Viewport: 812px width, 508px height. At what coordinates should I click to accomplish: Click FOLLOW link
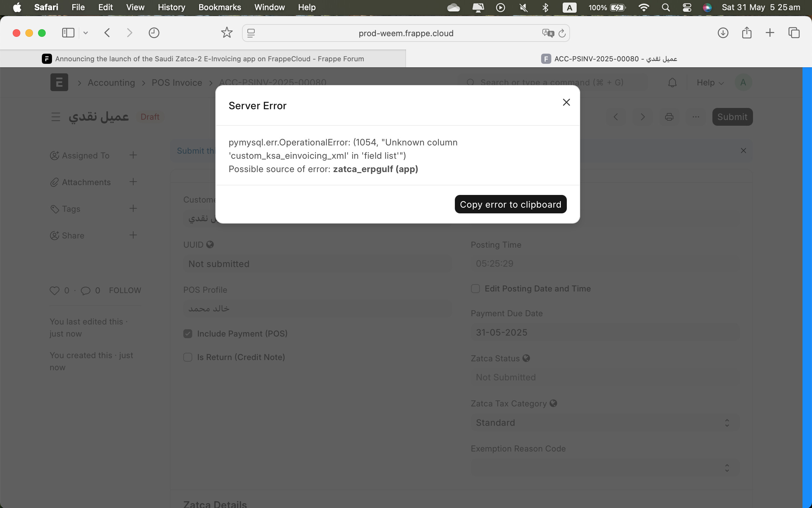[125, 290]
